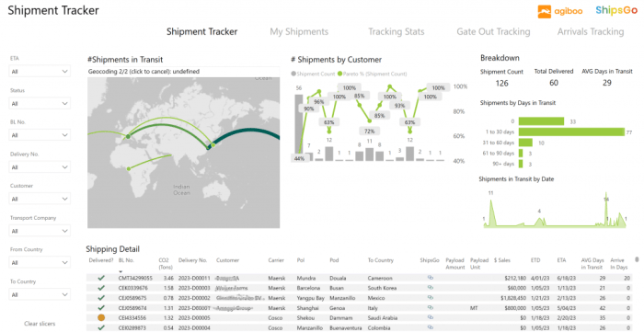Image resolution: width=644 pixels, height=332 pixels.
Task: Click Shipment Count value 126
Action: tap(502, 83)
